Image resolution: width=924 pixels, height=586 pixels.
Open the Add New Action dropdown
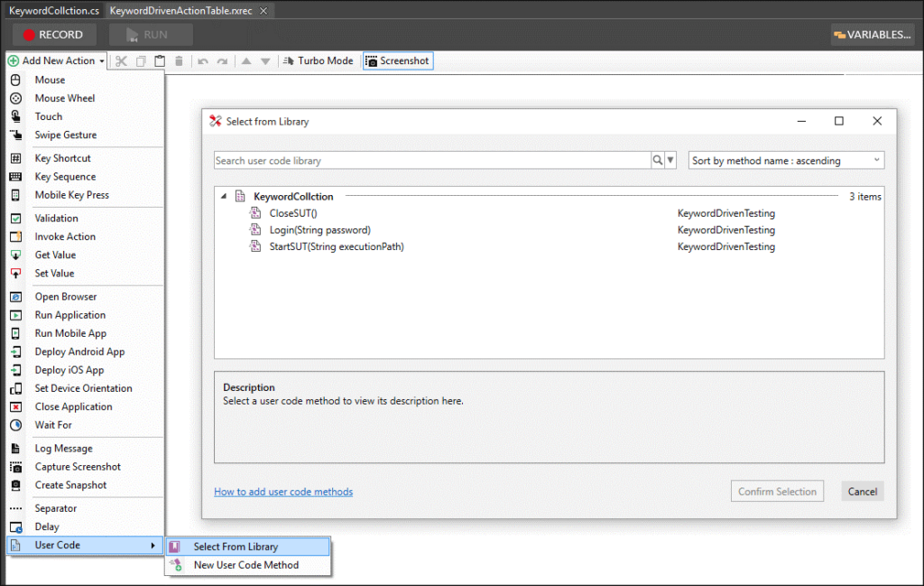coord(56,60)
